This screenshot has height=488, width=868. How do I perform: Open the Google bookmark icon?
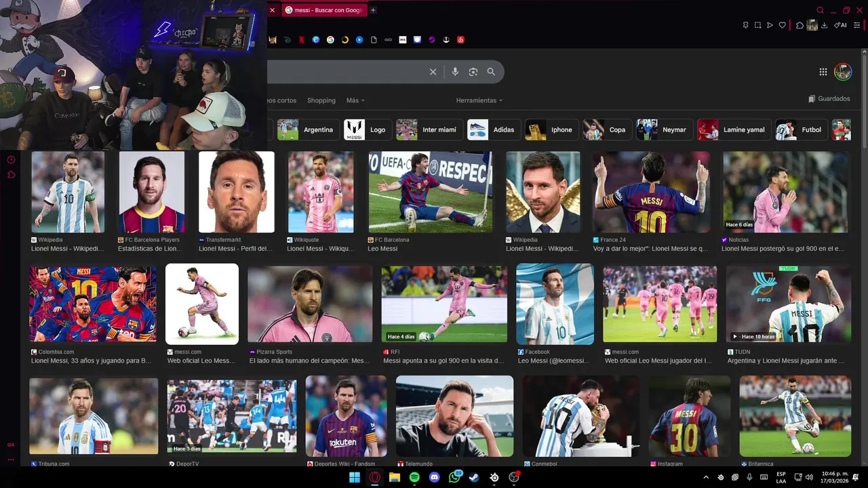[x=330, y=40]
